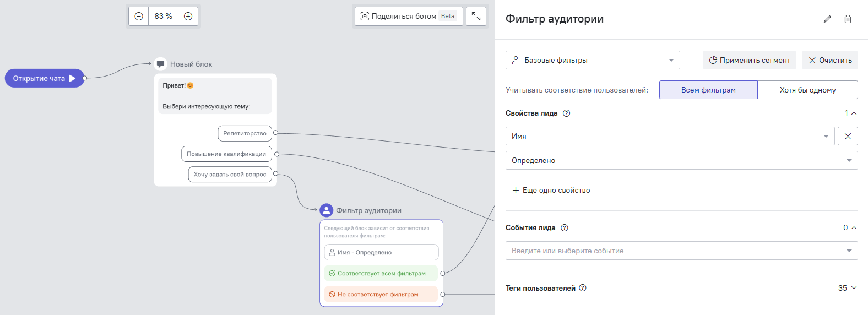
Task: Remove the Имя property with X icon
Action: tap(848, 136)
